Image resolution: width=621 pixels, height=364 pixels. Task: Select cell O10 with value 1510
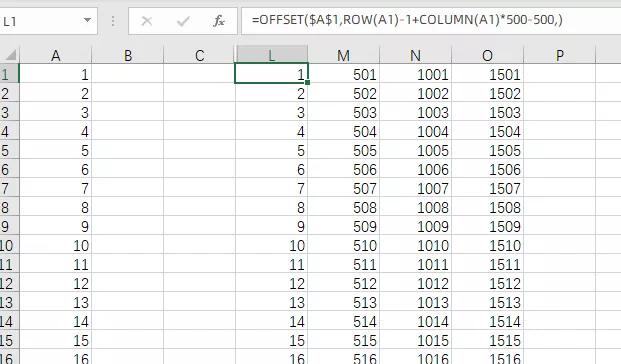coord(488,245)
